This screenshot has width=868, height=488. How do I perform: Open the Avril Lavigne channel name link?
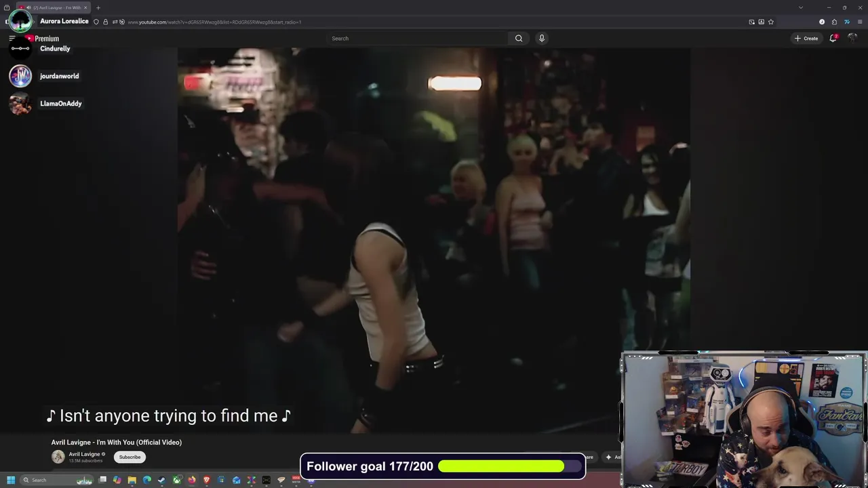pos(84,454)
